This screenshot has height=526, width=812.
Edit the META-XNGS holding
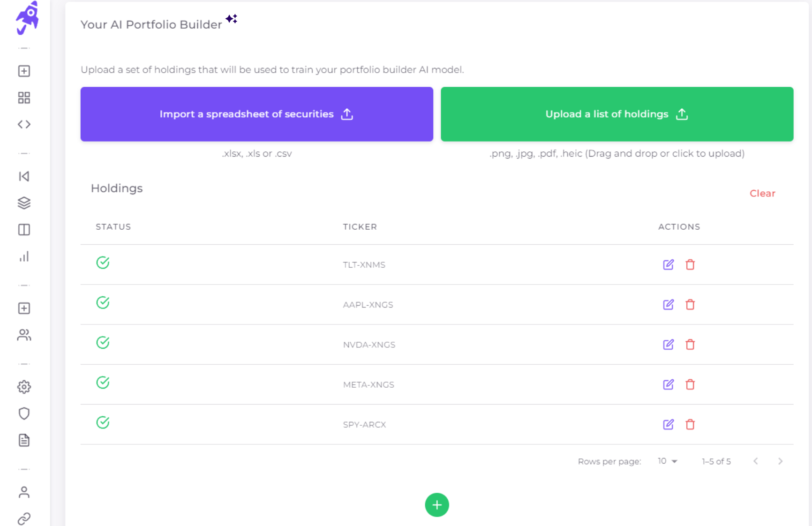pyautogui.click(x=669, y=384)
